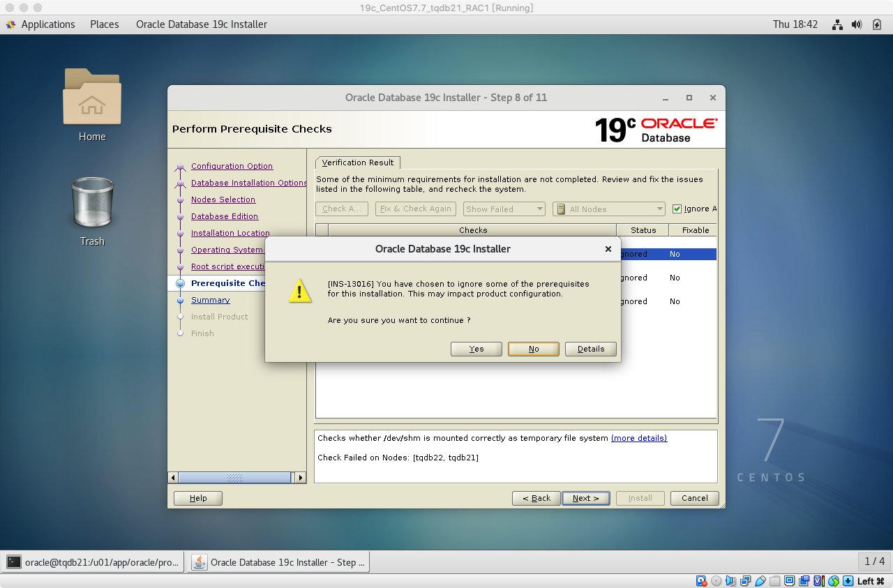Image resolution: width=893 pixels, height=588 pixels.
Task: Open Details for the INS-13016 warning
Action: click(591, 349)
